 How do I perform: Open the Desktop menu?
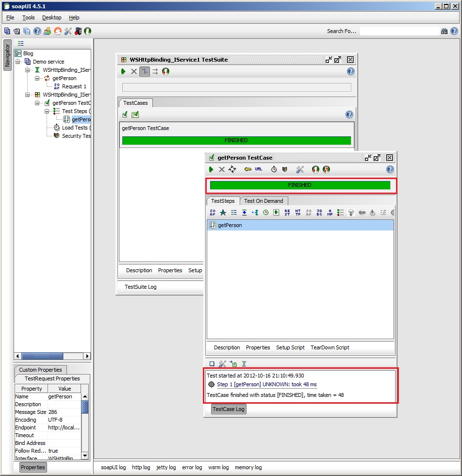52,17
